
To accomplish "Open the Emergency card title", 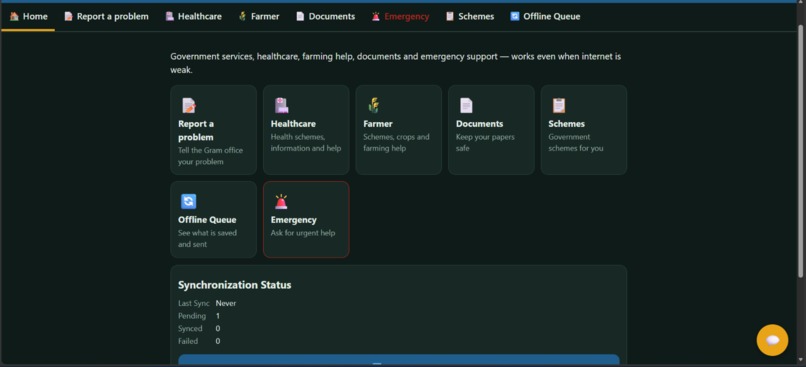I will [294, 220].
